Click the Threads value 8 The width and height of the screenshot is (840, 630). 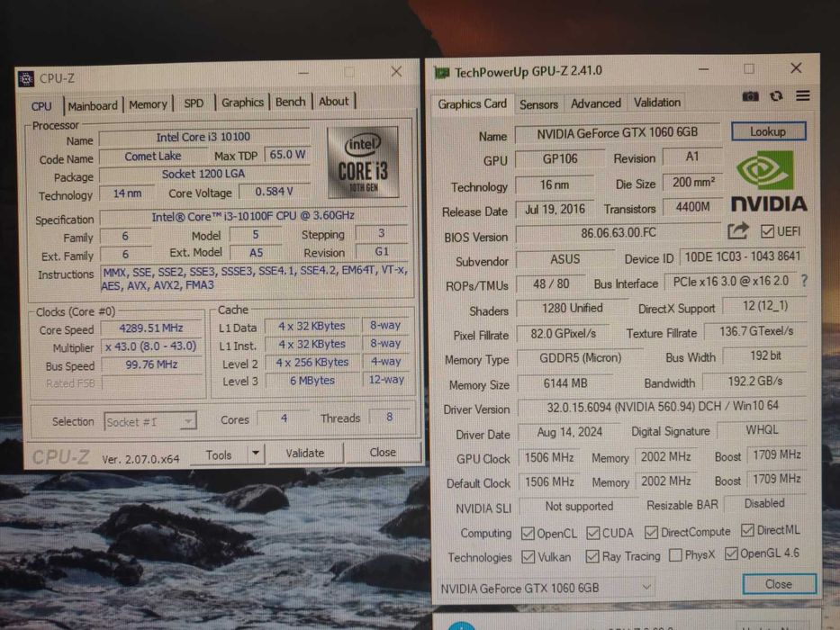coord(390,417)
